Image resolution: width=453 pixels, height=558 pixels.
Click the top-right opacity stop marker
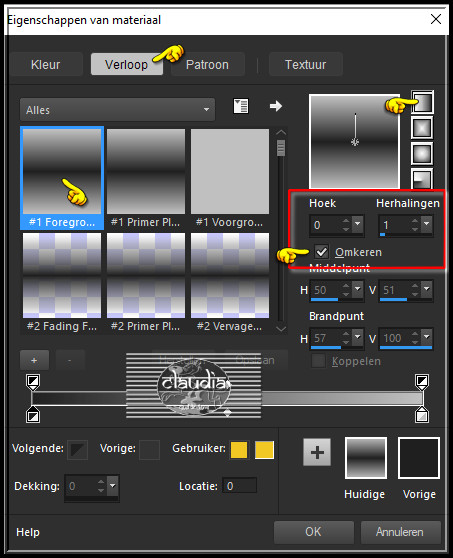tap(422, 382)
